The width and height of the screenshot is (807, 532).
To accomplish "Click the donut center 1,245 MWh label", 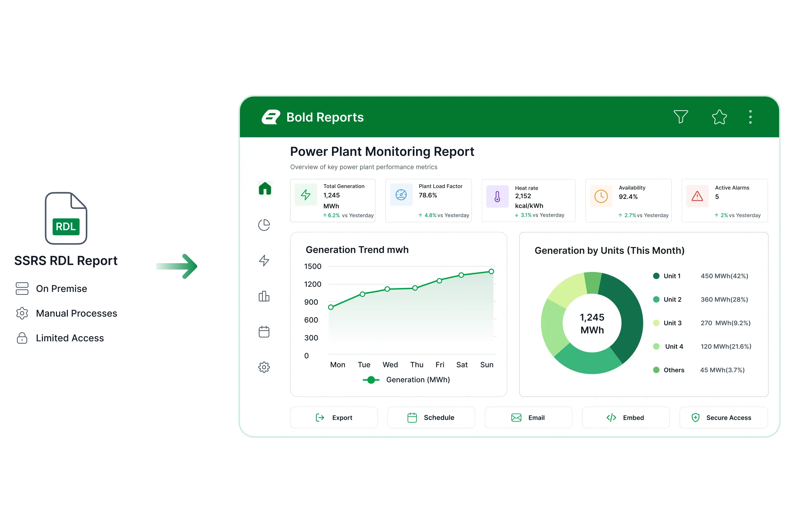I will [x=592, y=323].
